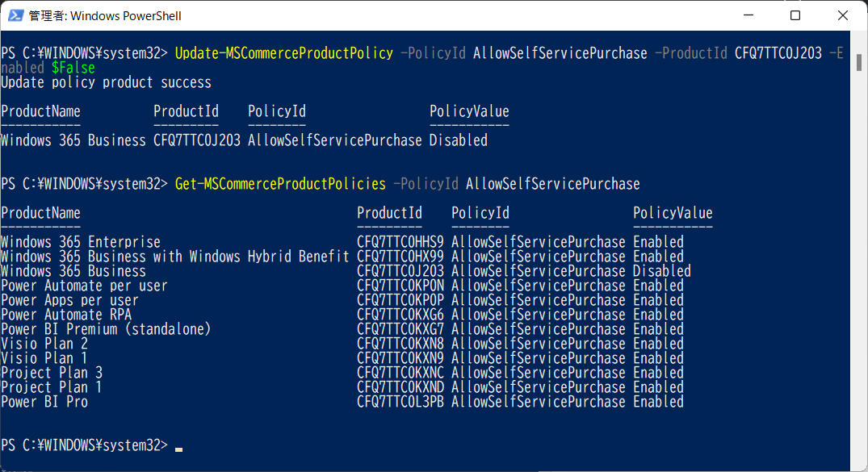868x472 pixels.
Task: Click the Visio Plan 2 entry
Action: pyautogui.click(x=44, y=344)
